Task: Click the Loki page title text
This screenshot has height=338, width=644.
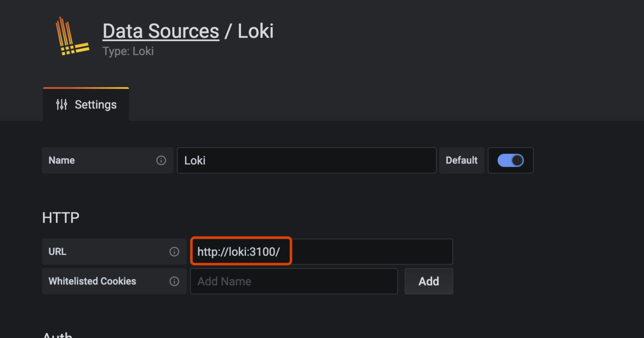Action: pyautogui.click(x=256, y=31)
